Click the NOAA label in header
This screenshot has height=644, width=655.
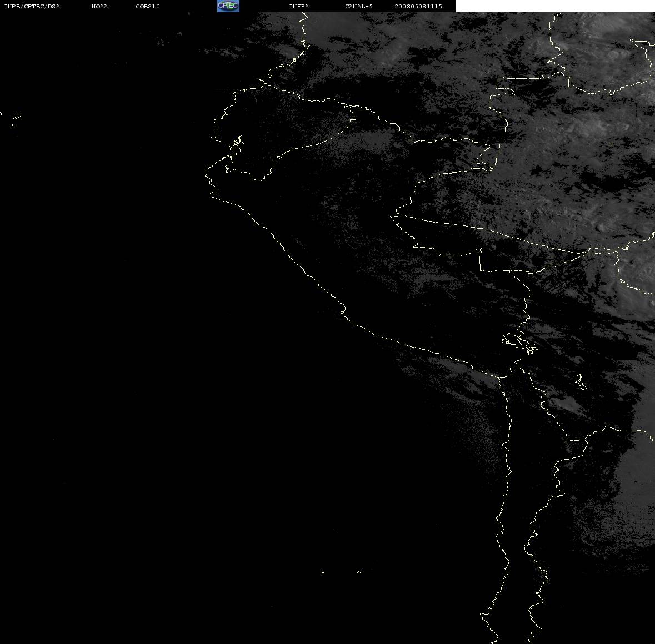[99, 6]
